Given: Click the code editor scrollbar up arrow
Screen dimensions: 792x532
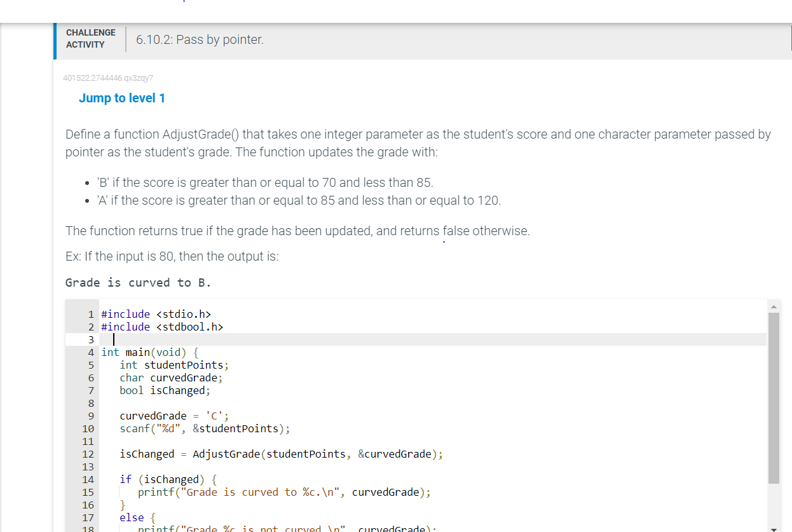Looking at the screenshot, I should pyautogui.click(x=774, y=306).
